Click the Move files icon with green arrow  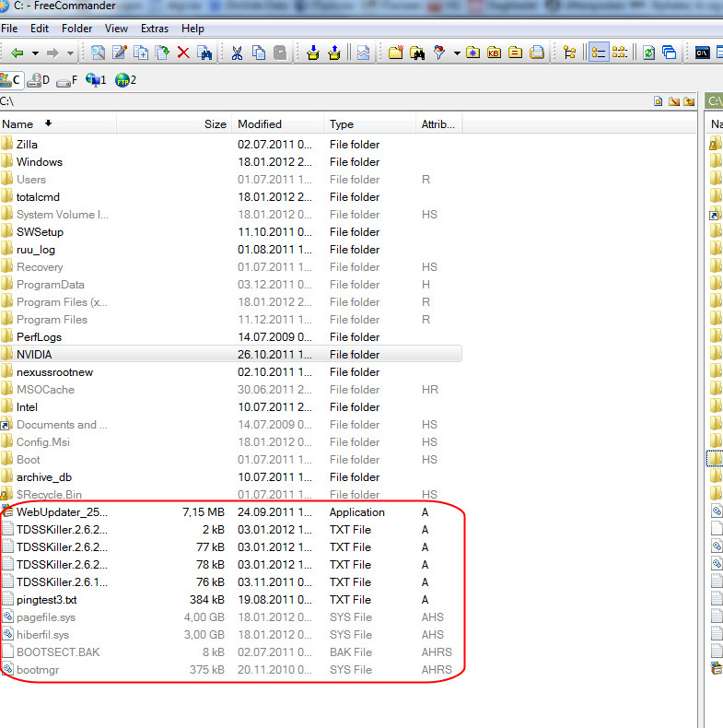[162, 53]
